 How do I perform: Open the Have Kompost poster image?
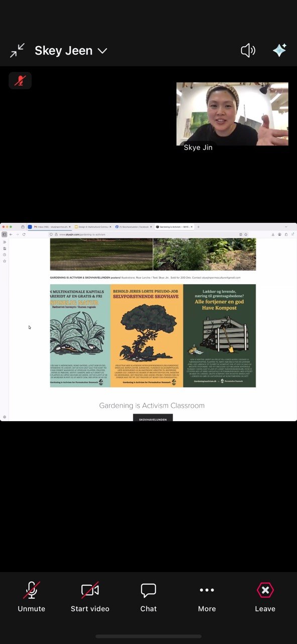pyautogui.click(x=220, y=336)
